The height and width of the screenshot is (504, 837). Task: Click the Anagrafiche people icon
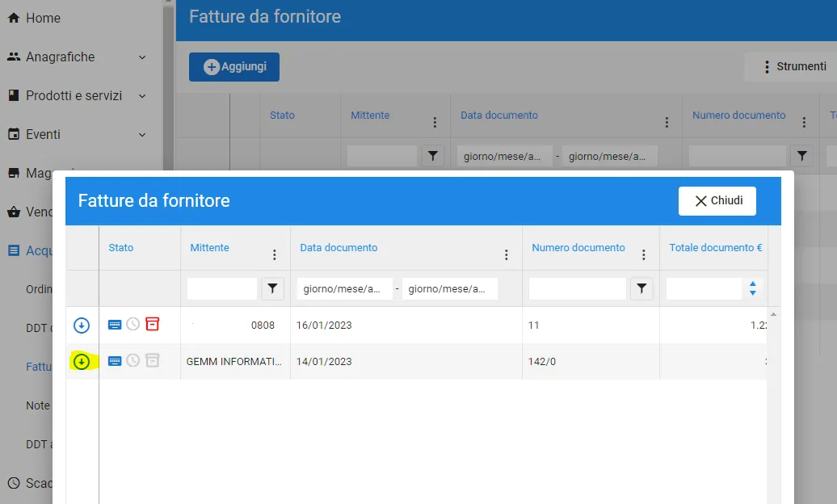14,57
